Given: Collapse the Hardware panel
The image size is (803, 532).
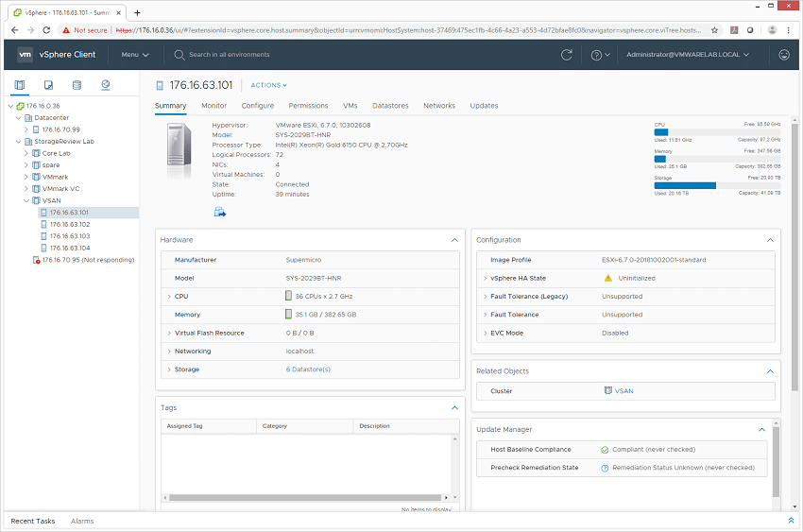Looking at the screenshot, I should coord(454,240).
